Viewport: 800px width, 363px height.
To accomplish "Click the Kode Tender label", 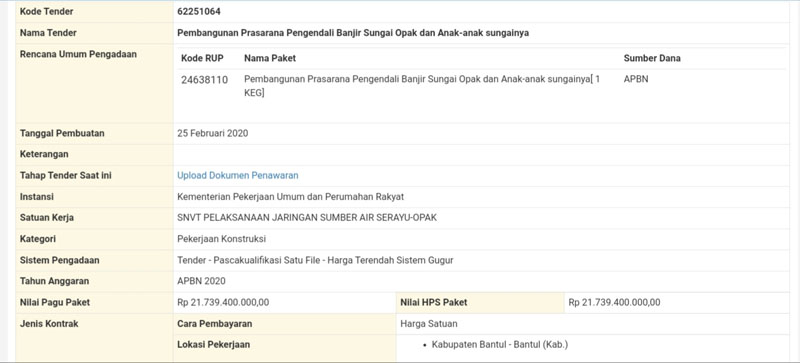I will pyautogui.click(x=46, y=12).
